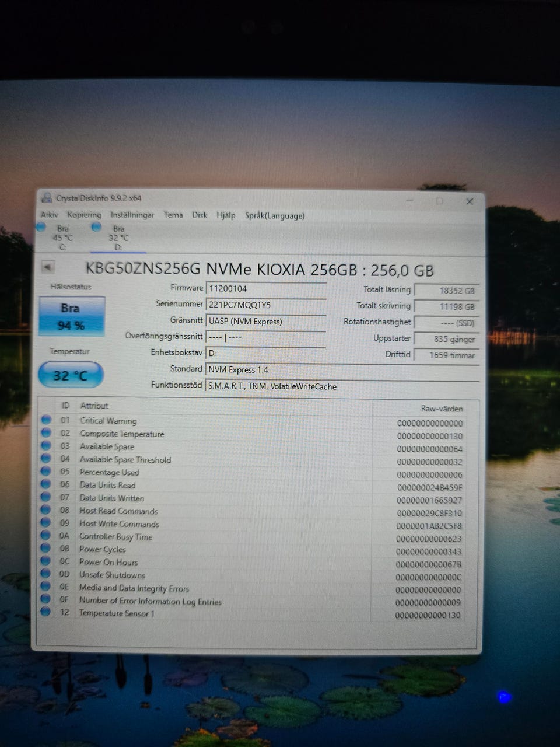
Task: Click the serial number field 221PC7MQQ1Y5
Action: coord(266,305)
